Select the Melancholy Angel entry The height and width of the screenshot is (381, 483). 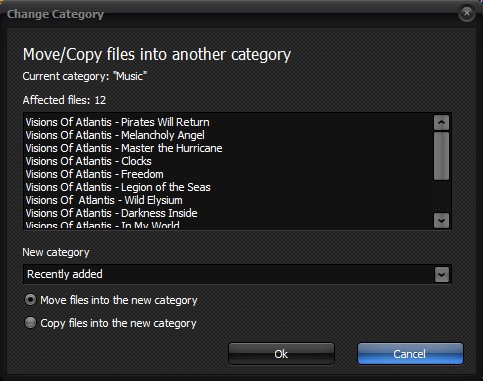tap(115, 135)
